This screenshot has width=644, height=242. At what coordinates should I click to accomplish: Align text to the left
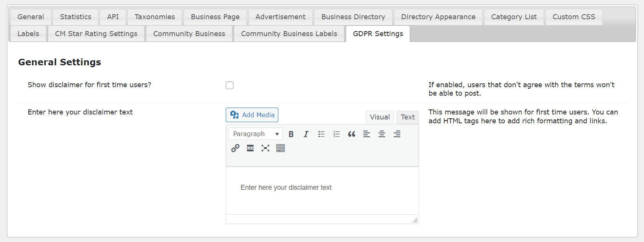(x=366, y=134)
